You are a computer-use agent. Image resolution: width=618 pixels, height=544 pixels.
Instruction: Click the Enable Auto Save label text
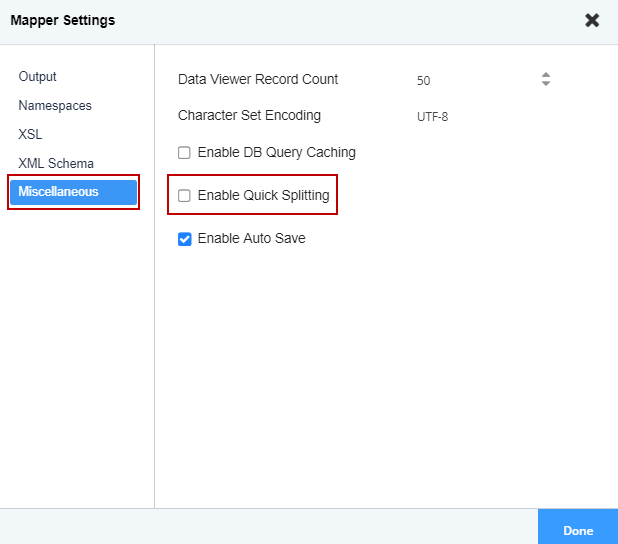pos(251,238)
